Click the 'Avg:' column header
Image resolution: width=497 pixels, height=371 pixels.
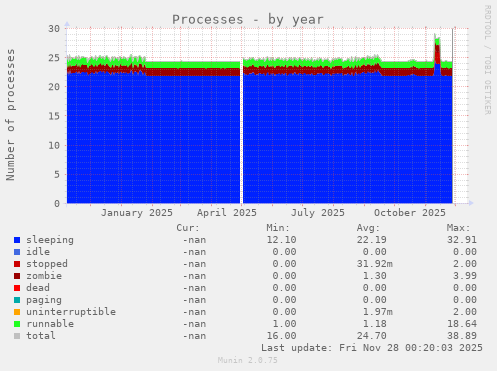pyautogui.click(x=368, y=228)
